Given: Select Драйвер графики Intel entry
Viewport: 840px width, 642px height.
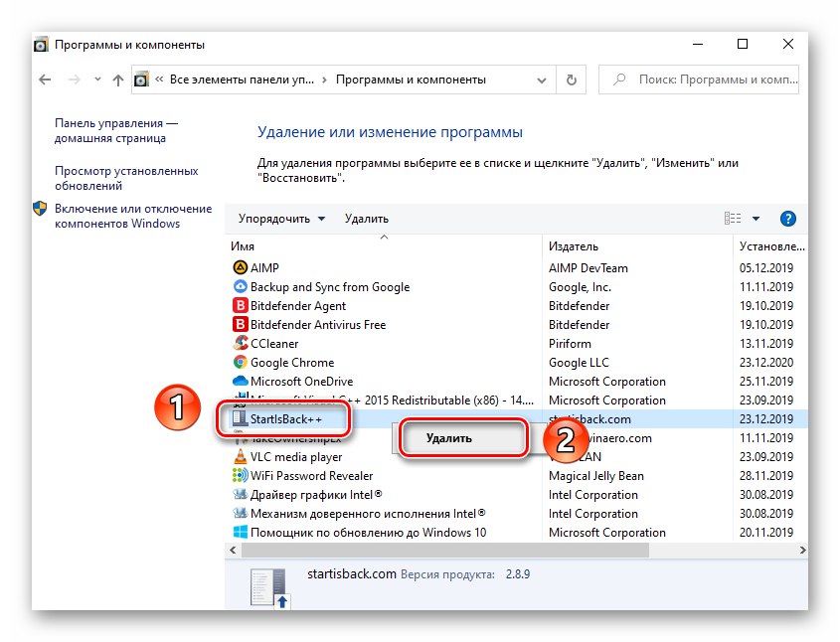Looking at the screenshot, I should point(316,495).
